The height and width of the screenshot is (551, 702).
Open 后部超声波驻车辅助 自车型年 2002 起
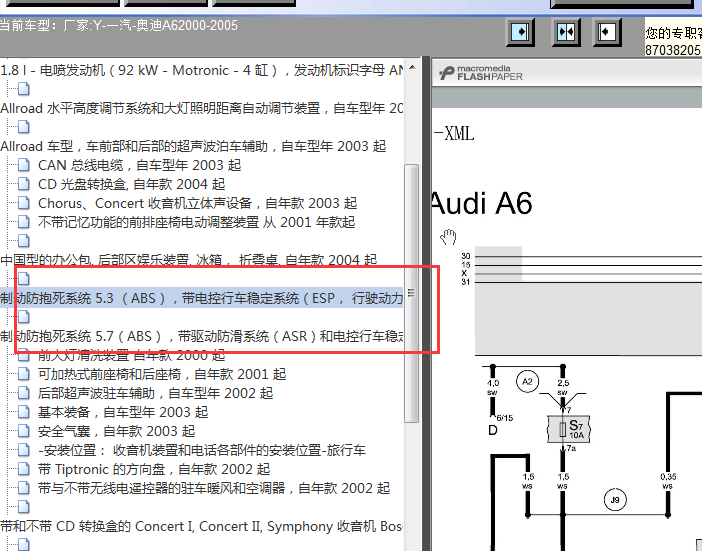click(155, 393)
